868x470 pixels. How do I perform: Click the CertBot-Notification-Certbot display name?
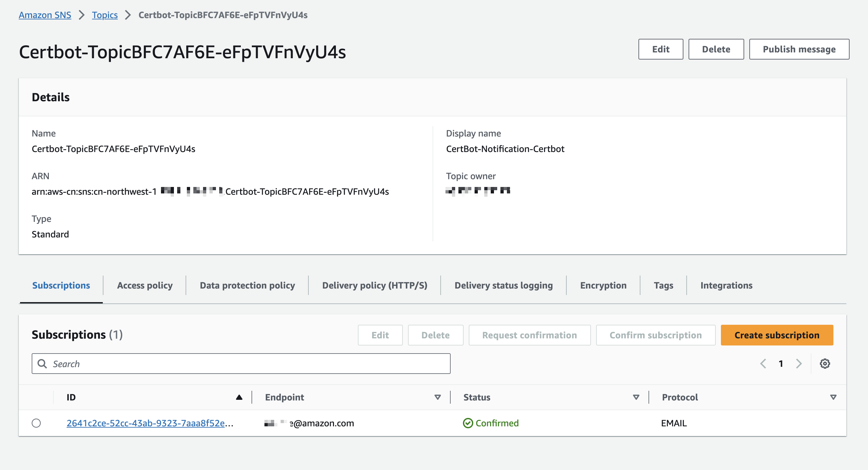(x=505, y=149)
